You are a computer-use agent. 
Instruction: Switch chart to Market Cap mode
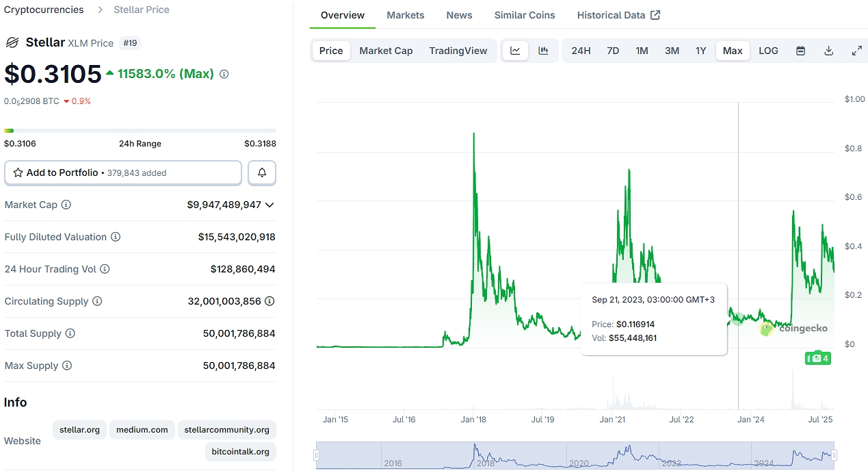(x=386, y=51)
